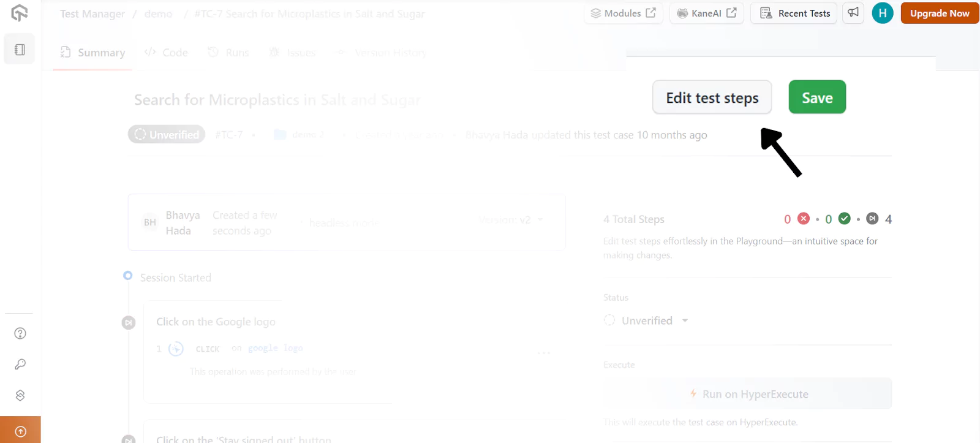Click Upgrade Now button
Viewport: 980px width, 443px height.
pos(940,13)
